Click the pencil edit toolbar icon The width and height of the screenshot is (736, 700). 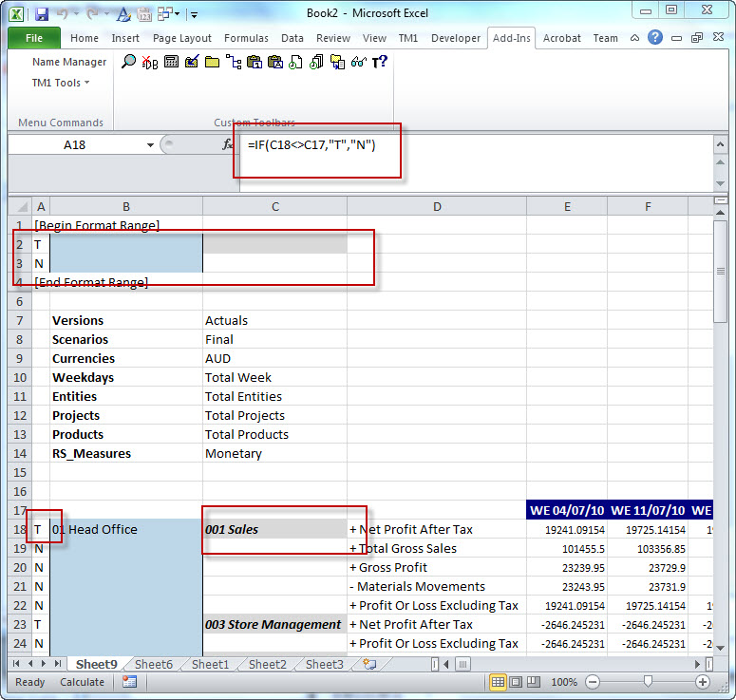192,62
